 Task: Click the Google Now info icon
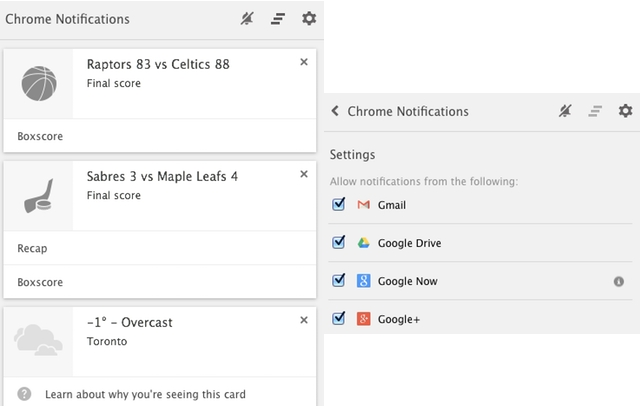tap(619, 281)
